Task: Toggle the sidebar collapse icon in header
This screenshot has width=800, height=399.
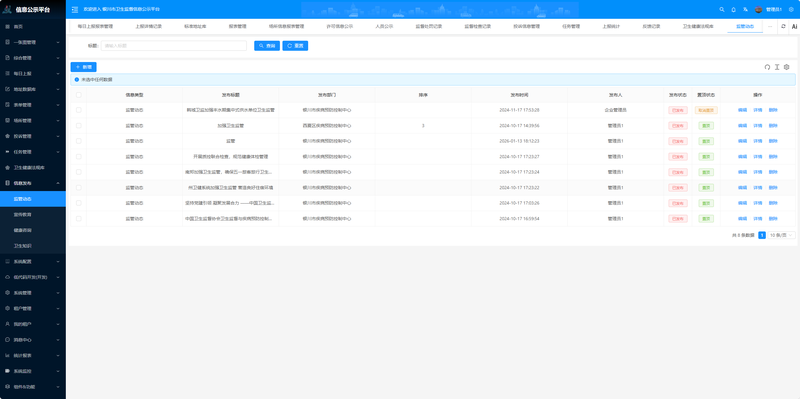Action: (x=75, y=9)
